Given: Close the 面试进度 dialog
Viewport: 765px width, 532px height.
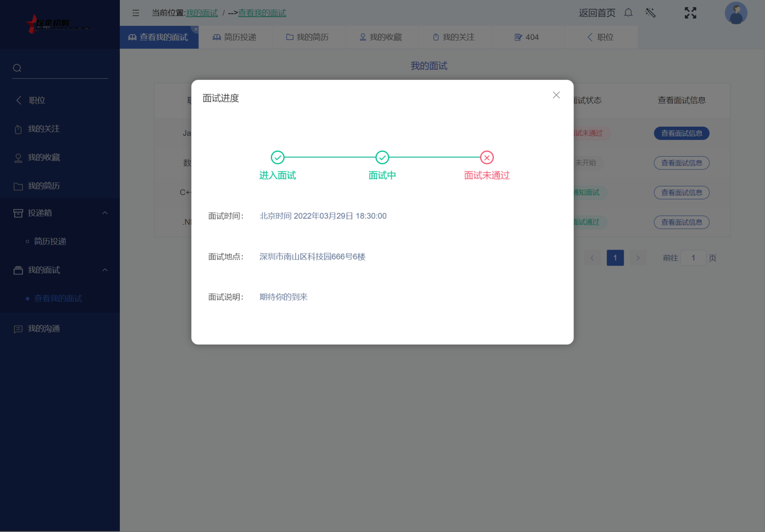Looking at the screenshot, I should point(556,95).
